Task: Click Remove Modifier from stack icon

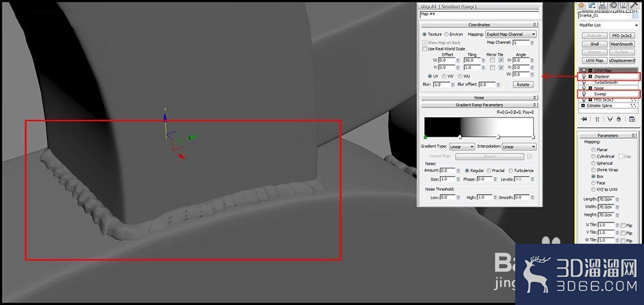Action: (618, 119)
